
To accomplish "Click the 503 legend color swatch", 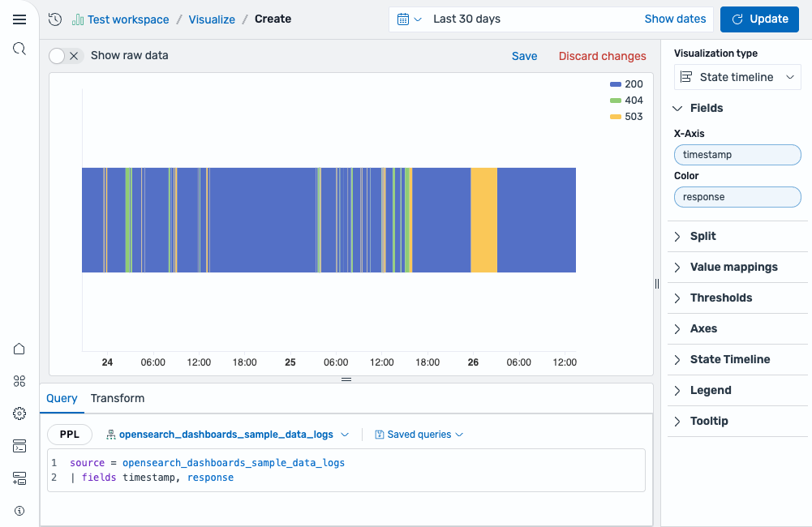I will coord(615,117).
